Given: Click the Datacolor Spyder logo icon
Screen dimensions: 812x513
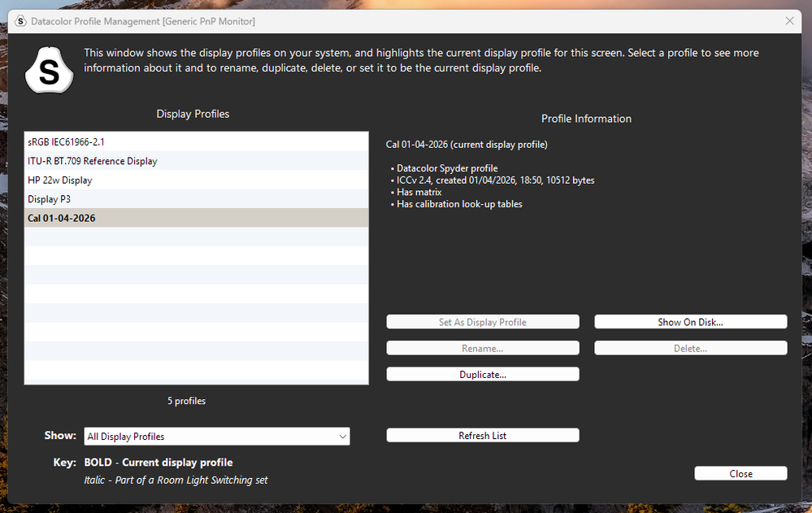Looking at the screenshot, I should (50, 70).
